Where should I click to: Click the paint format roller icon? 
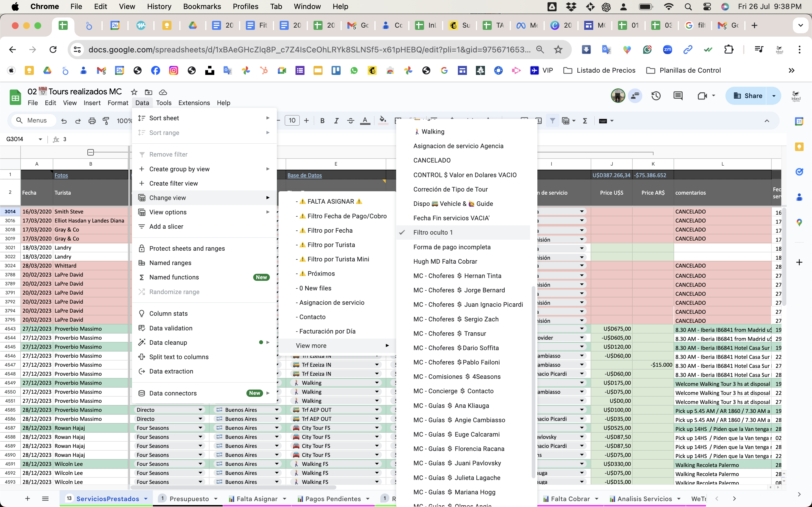(x=106, y=121)
